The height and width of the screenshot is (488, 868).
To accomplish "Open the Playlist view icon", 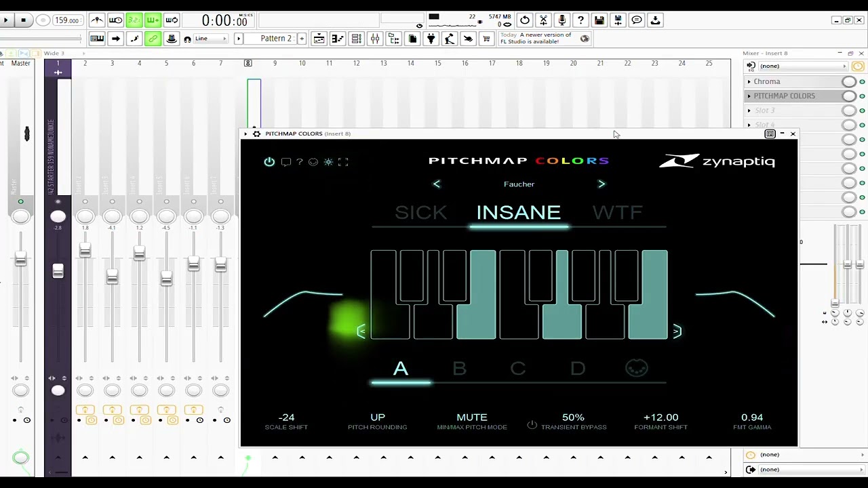I will (319, 39).
